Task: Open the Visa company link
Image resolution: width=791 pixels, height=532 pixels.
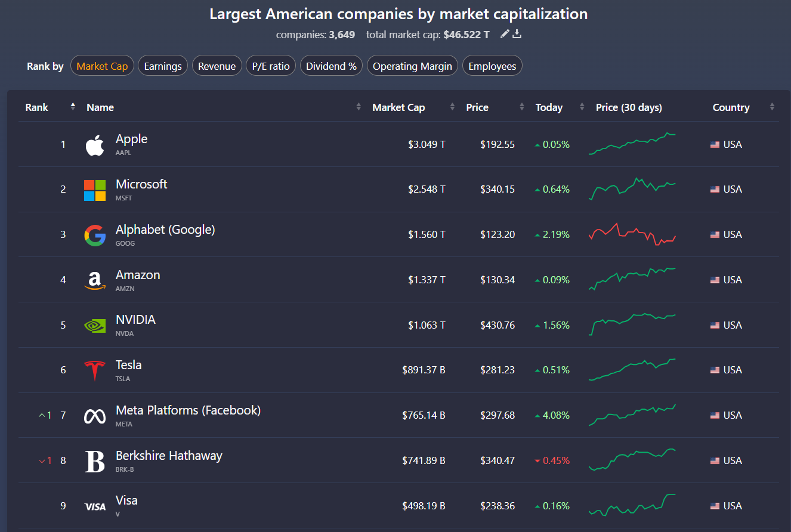Action: coord(126,500)
